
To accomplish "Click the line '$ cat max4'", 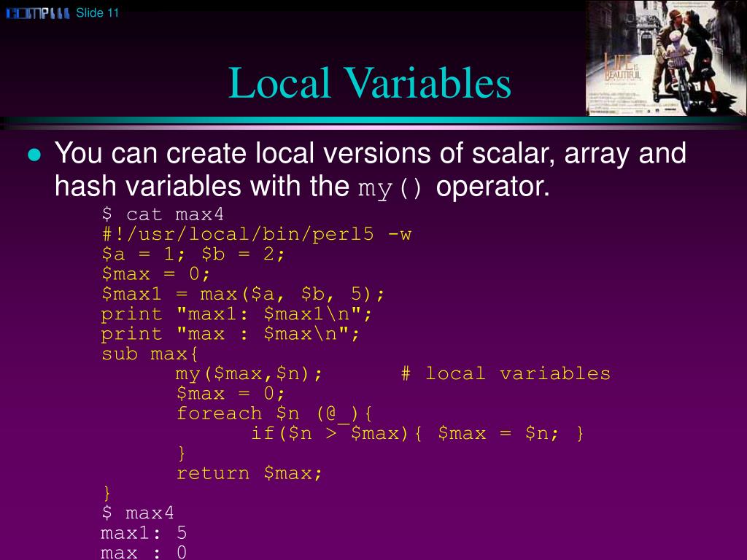I will coord(163,214).
